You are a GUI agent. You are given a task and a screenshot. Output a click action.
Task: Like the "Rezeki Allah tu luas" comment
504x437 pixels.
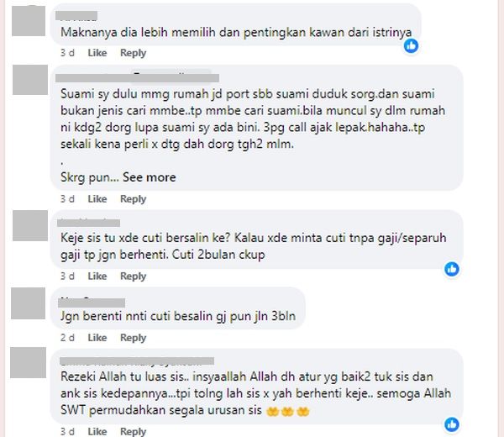coord(97,431)
